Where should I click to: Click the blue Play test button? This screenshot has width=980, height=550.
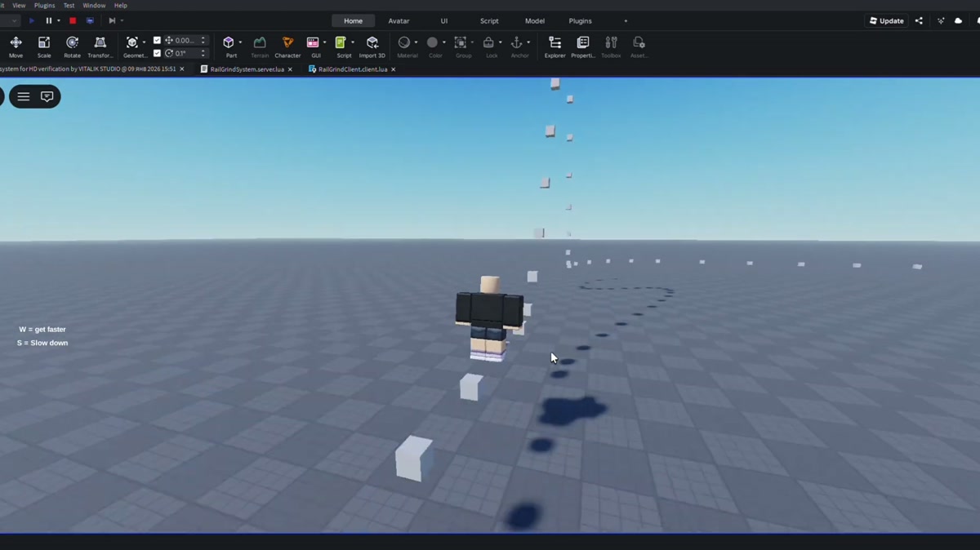pyautogui.click(x=32, y=21)
